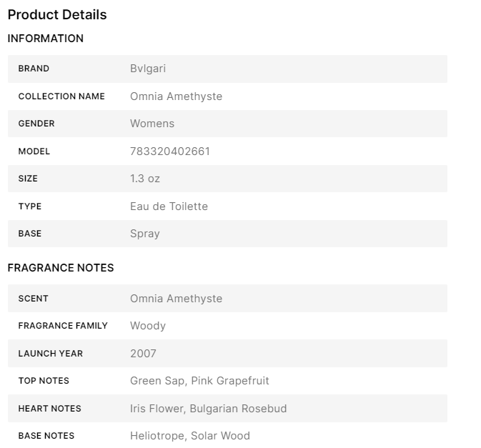Click the Iris Flower, Bulgarian Rosebud heart notes
This screenshot has height=448, width=481.
[x=208, y=409]
